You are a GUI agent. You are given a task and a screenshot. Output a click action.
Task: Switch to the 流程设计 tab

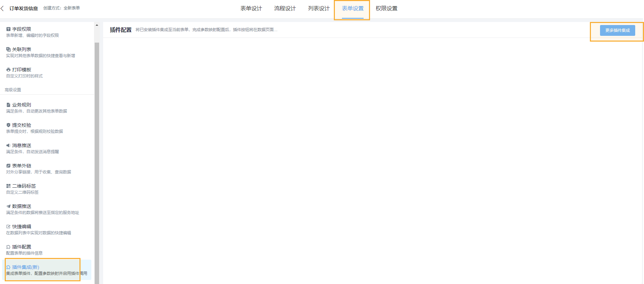[x=285, y=8]
